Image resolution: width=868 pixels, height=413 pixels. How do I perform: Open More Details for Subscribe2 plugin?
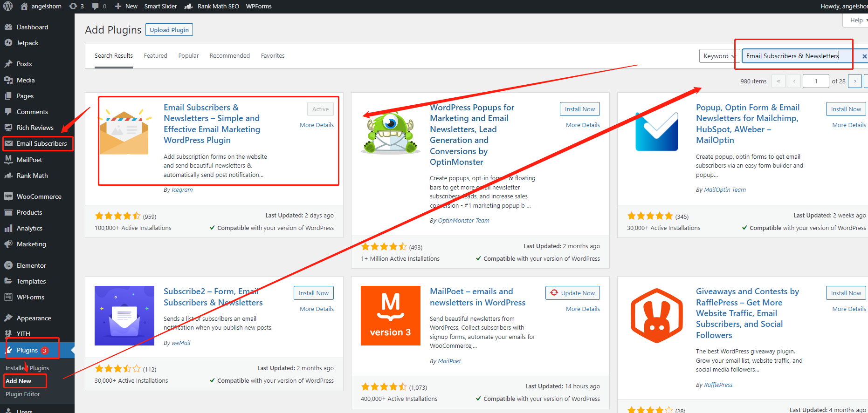(x=317, y=309)
